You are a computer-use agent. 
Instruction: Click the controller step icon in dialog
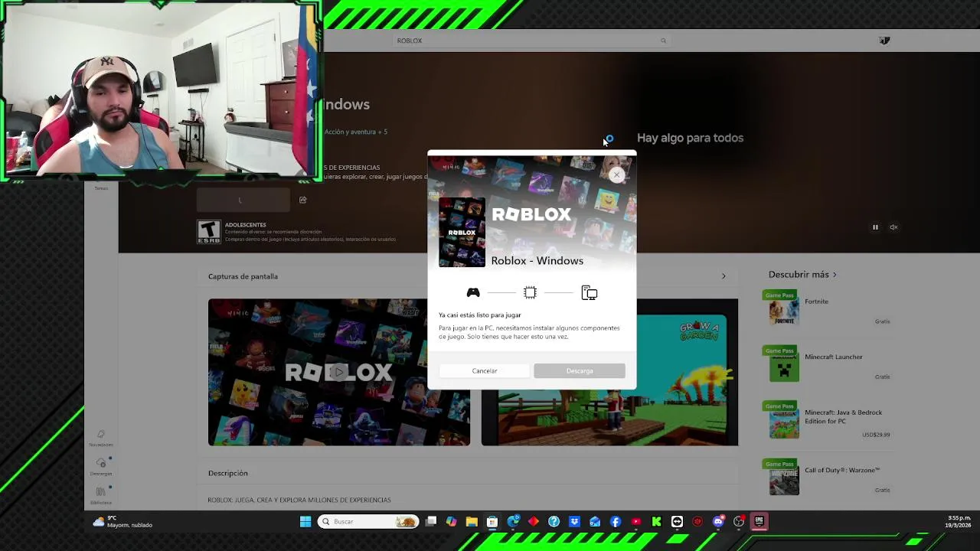click(x=473, y=292)
